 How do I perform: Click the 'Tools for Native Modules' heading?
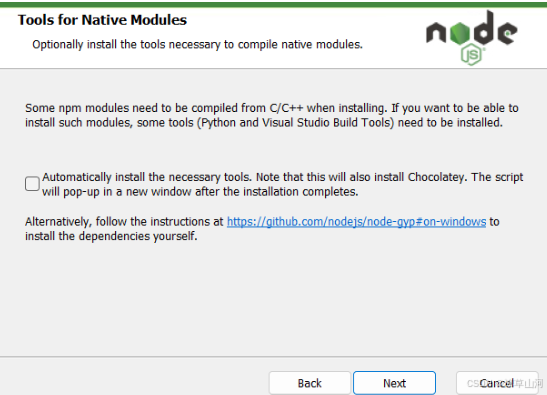(102, 20)
